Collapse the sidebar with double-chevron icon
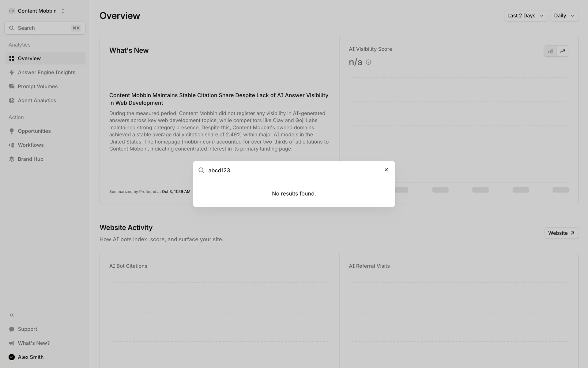 pos(12,315)
